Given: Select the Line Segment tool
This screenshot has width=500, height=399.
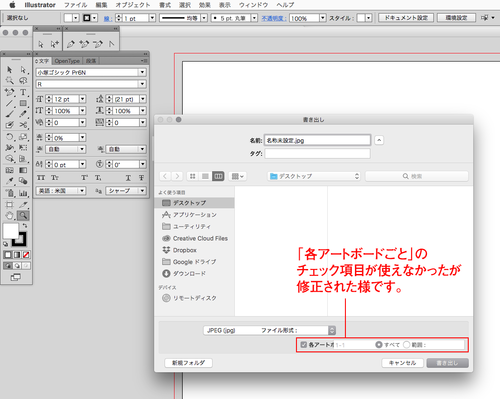Looking at the screenshot, I should (x=9, y=103).
